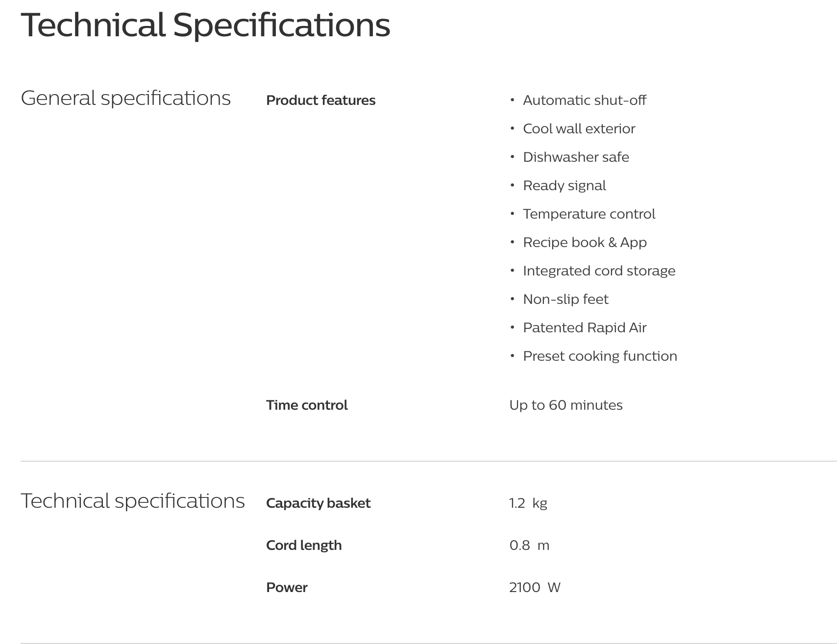Click the Temperature control feature item
The image size is (837, 644).
[589, 214]
